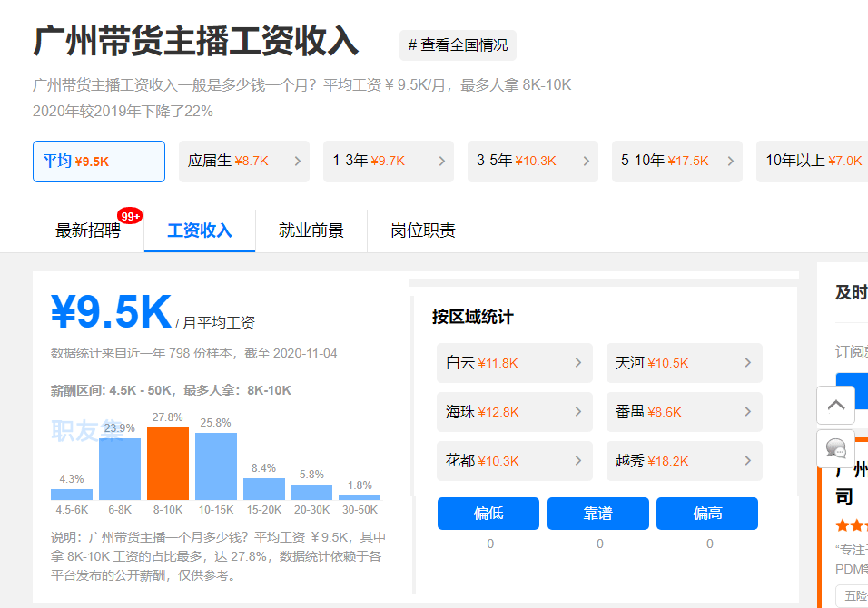
Task: Click the 99+ badge on 最新招聘
Action: (128, 215)
